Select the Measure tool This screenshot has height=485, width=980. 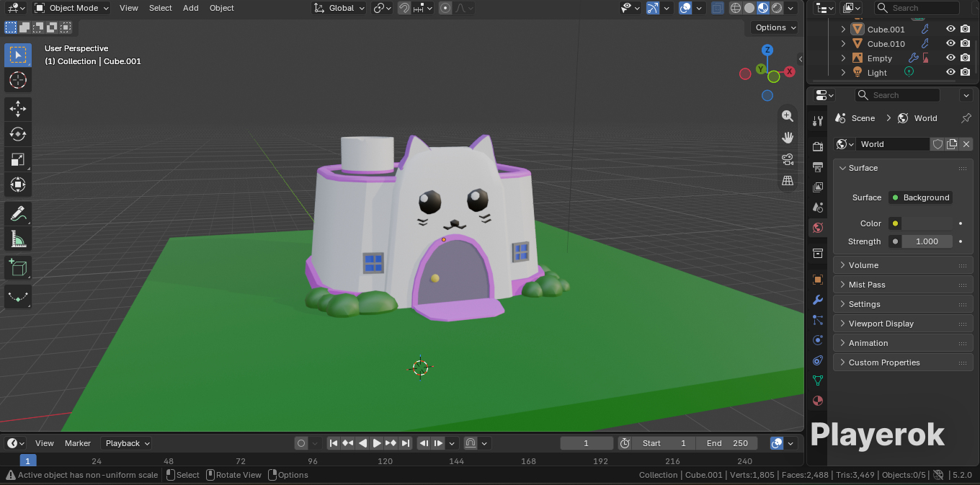[x=18, y=239]
